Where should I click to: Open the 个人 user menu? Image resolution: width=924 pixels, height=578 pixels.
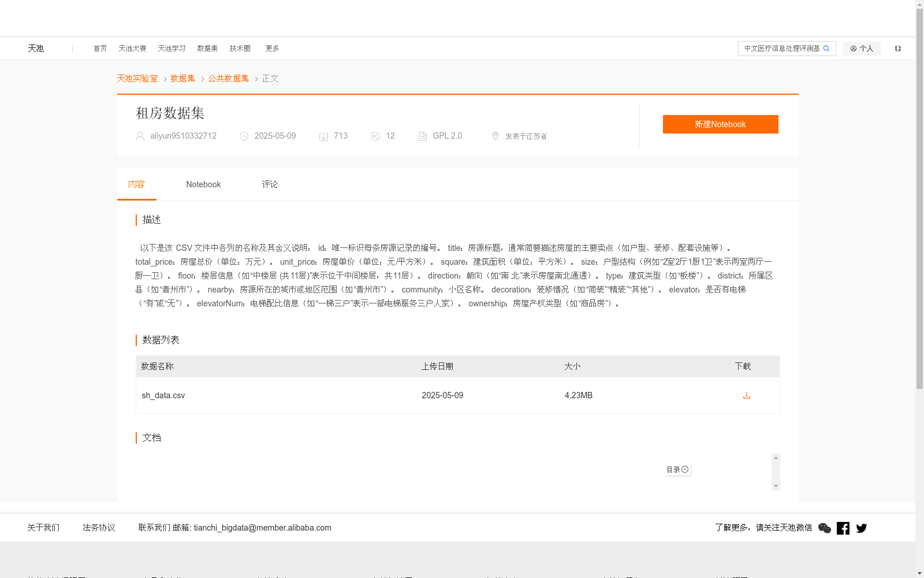coord(862,49)
